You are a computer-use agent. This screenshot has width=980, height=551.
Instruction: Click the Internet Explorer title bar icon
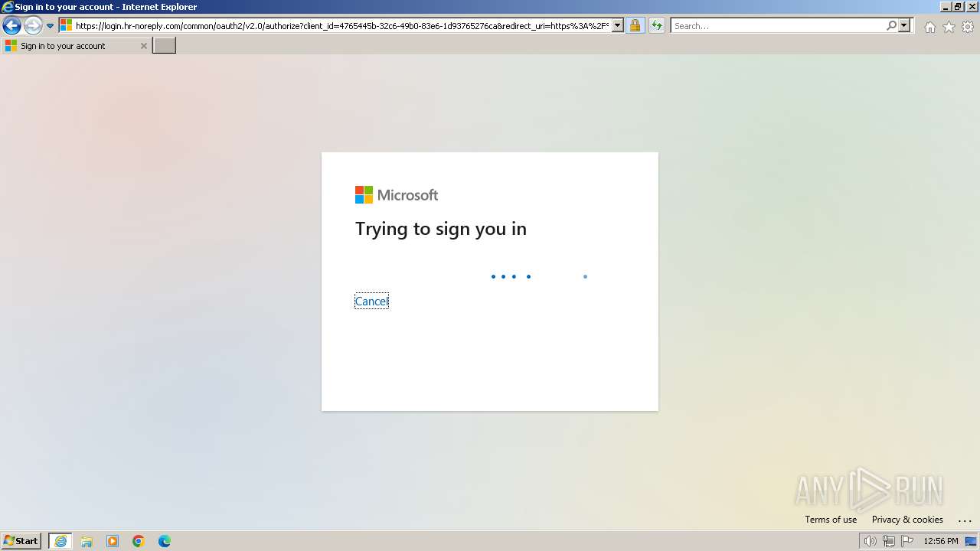[8, 7]
